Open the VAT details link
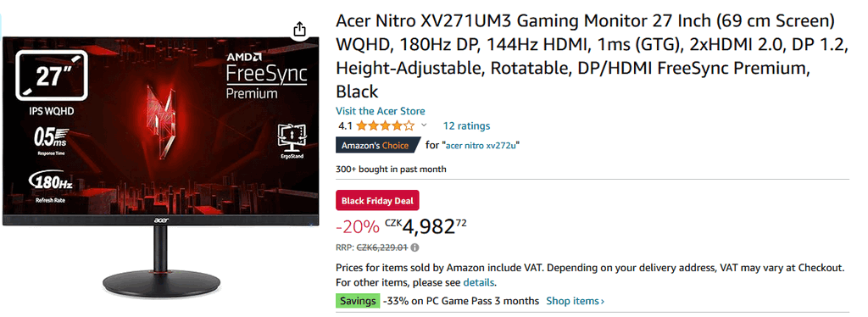Image resolution: width=868 pixels, height=317 pixels. point(480,283)
